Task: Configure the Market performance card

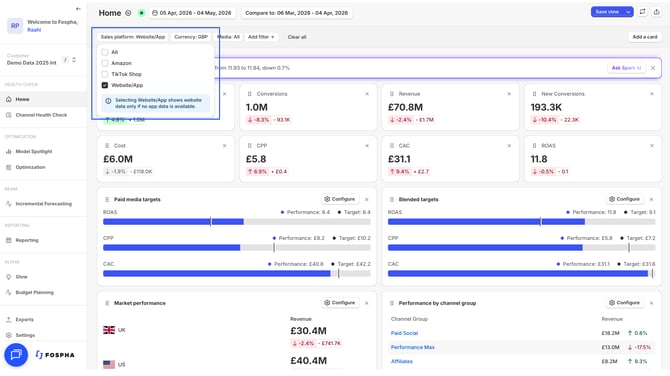Action: coord(340,303)
